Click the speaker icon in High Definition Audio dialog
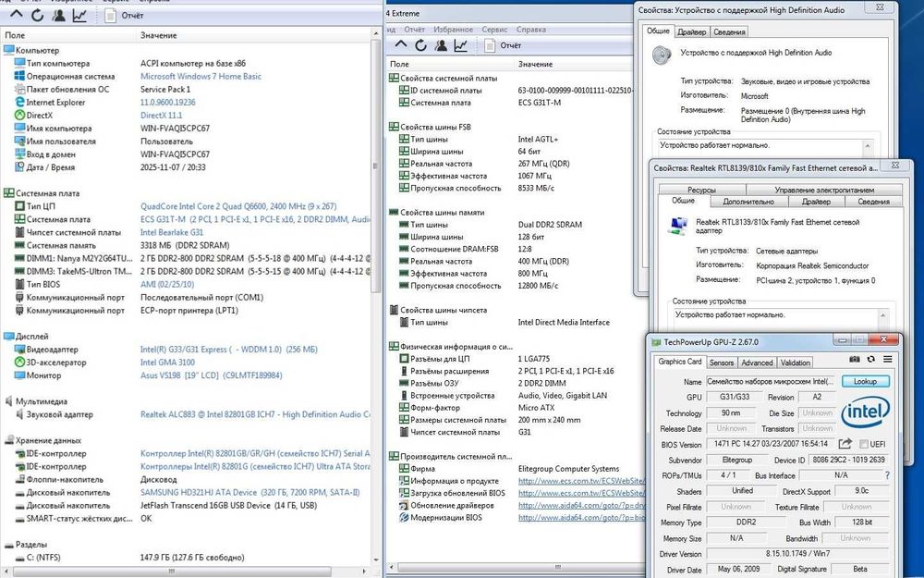The height and width of the screenshot is (578, 924). [662, 55]
